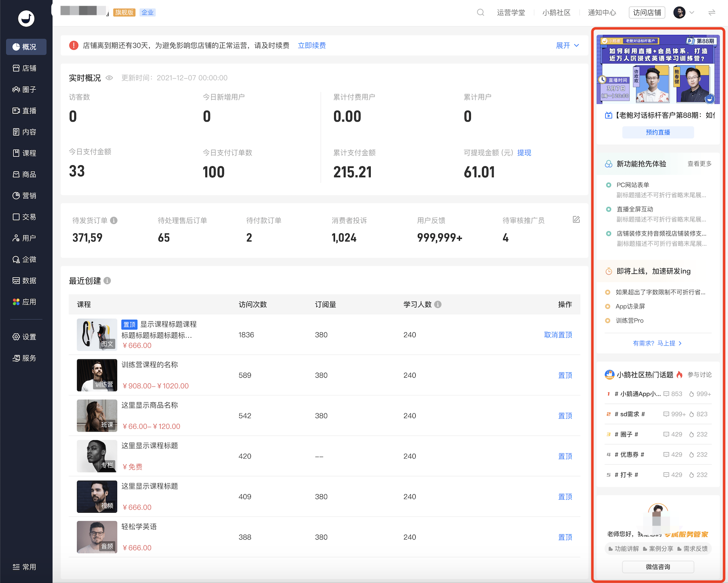Expand the renewal notice with 展开

(567, 45)
